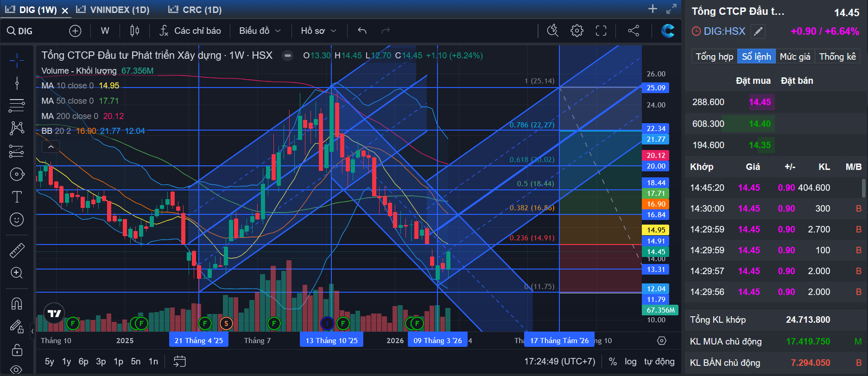Click the order list scrollbar
Screen dimensions: 868x376
(x=863, y=188)
